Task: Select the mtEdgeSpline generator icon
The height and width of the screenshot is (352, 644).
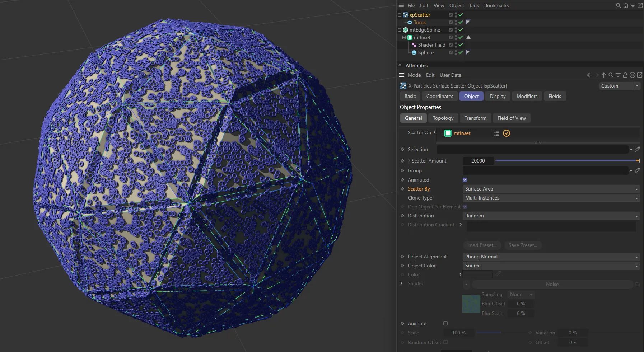Action: [x=405, y=30]
